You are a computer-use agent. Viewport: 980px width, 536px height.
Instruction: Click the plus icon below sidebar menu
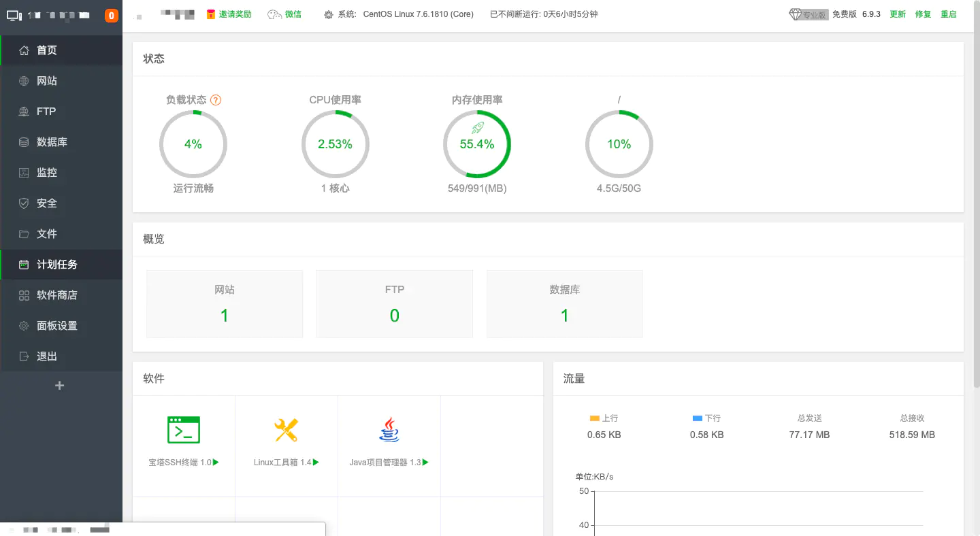click(x=60, y=386)
